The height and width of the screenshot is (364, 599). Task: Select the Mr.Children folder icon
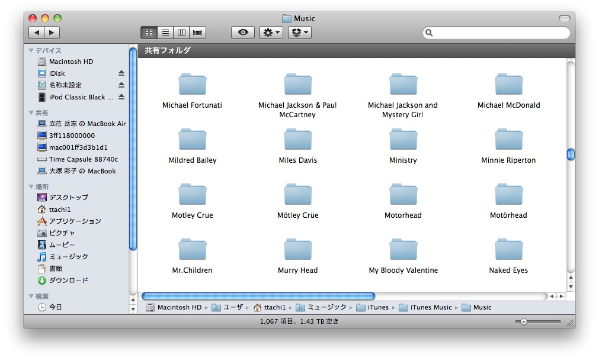193,250
